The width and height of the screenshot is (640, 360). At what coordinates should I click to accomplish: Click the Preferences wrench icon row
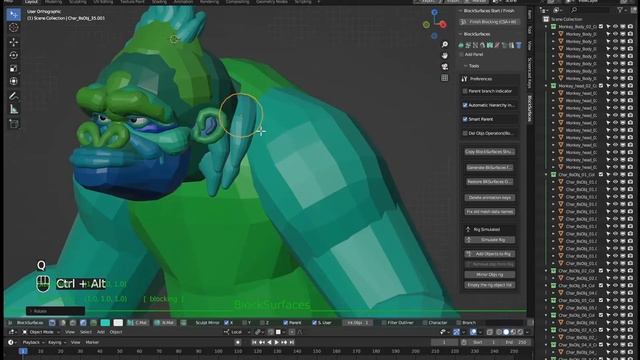pyautogui.click(x=490, y=79)
